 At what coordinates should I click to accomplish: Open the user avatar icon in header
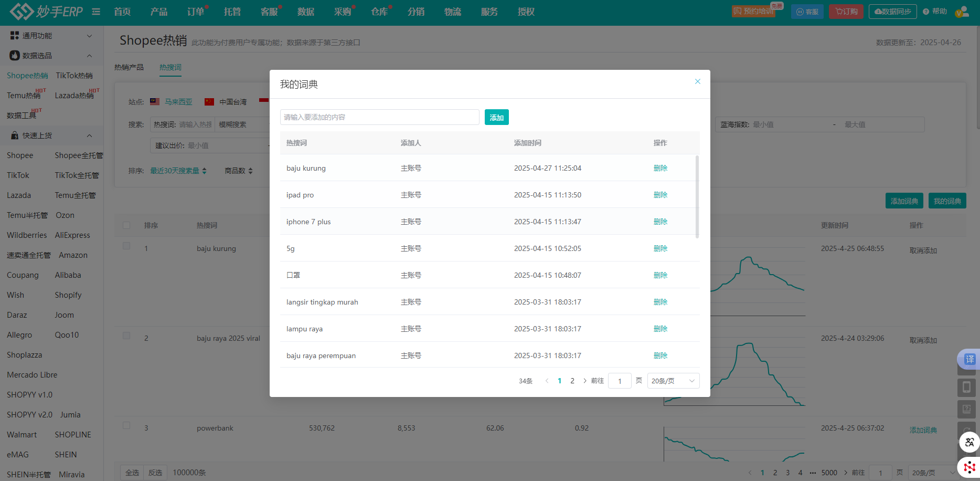[962, 12]
